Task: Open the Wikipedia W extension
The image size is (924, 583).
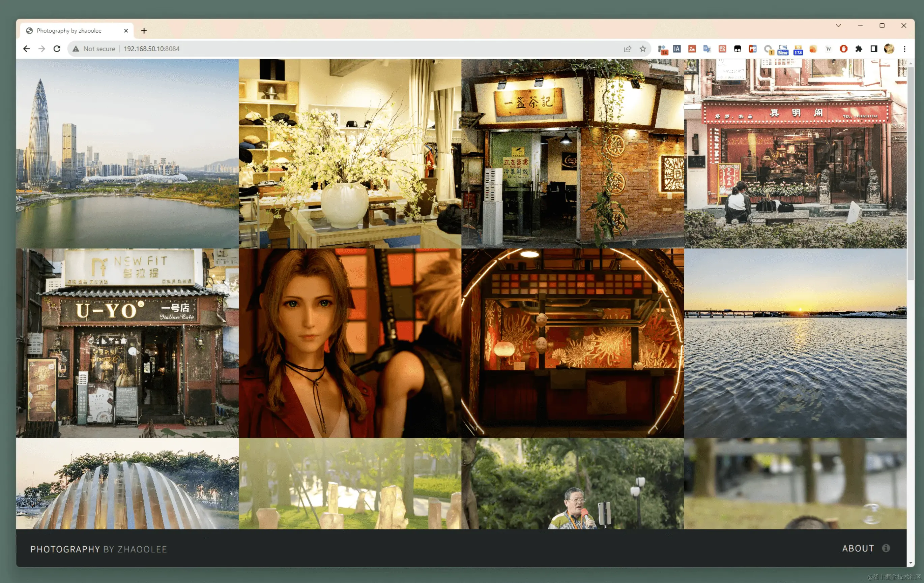Action: [x=829, y=49]
